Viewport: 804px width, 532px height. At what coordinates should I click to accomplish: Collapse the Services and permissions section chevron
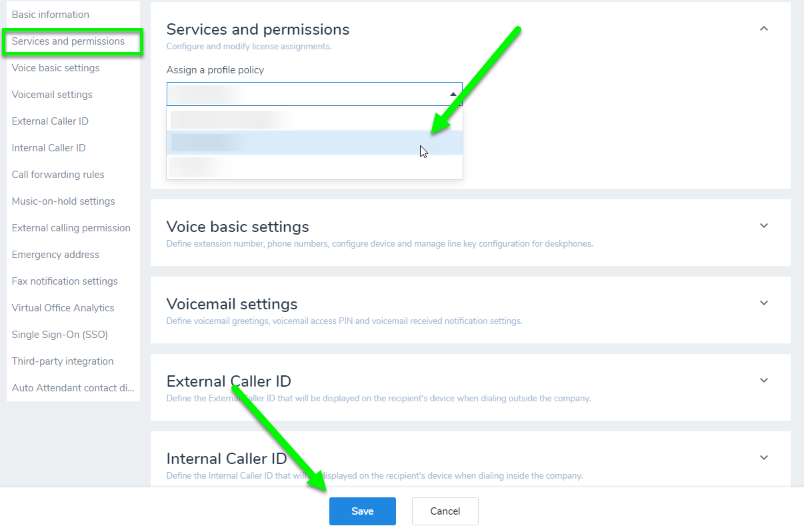click(x=764, y=29)
